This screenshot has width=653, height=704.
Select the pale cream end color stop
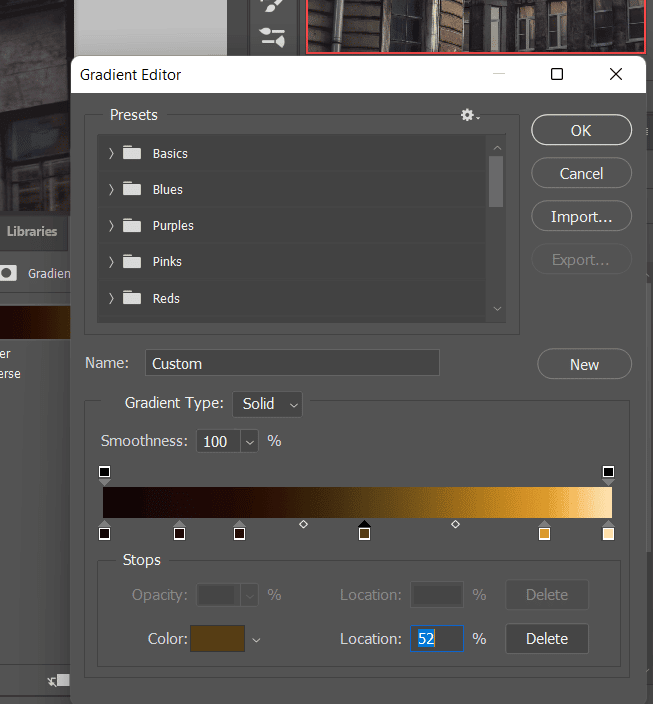tap(608, 533)
